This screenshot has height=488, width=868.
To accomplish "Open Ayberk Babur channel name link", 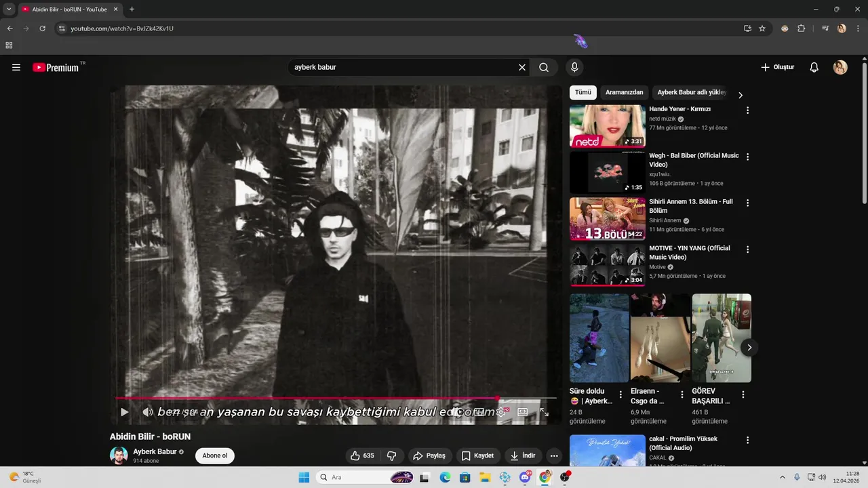I will pos(155,451).
